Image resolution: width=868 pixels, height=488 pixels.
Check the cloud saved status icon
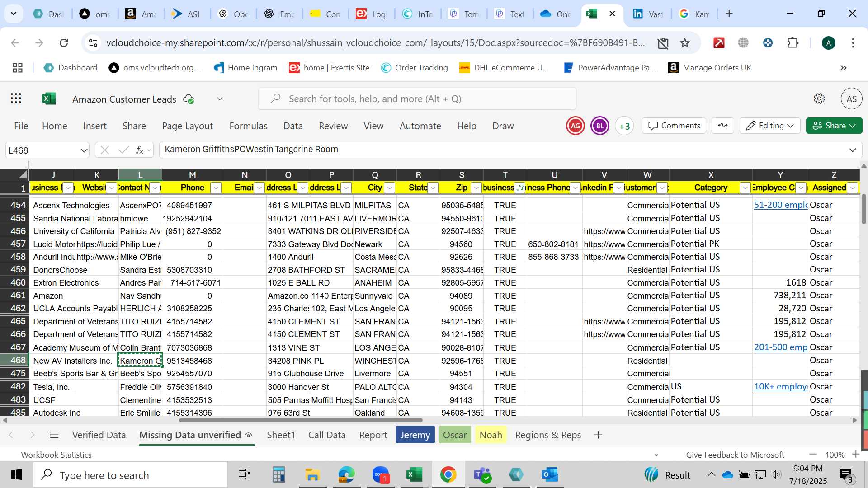[189, 99]
